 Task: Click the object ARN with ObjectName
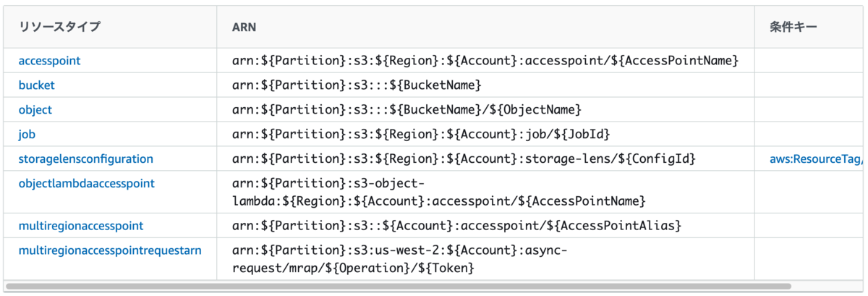[x=407, y=110]
